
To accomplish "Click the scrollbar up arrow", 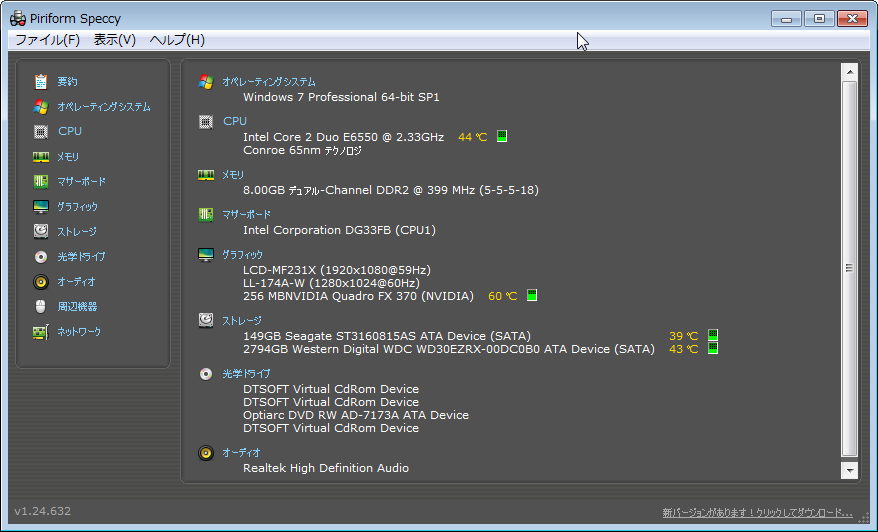I will coord(849,72).
